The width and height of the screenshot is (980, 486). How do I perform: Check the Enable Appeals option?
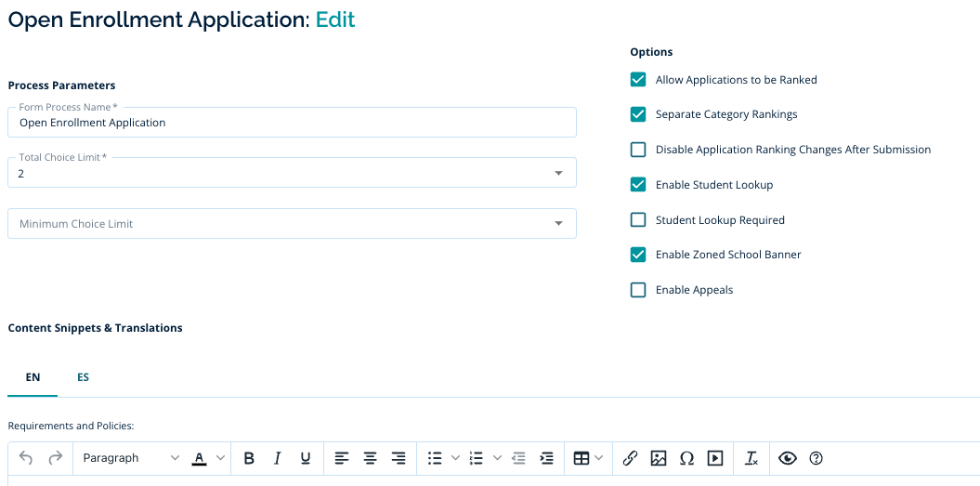point(638,290)
